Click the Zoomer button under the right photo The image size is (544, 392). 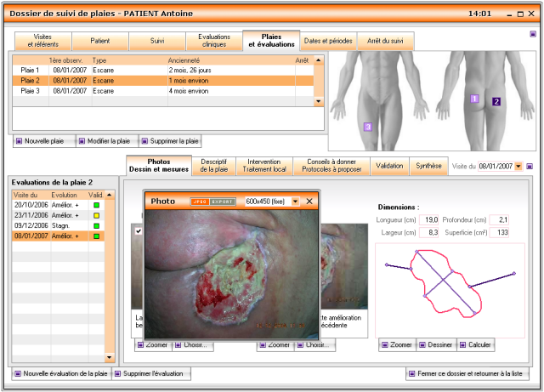click(275, 345)
